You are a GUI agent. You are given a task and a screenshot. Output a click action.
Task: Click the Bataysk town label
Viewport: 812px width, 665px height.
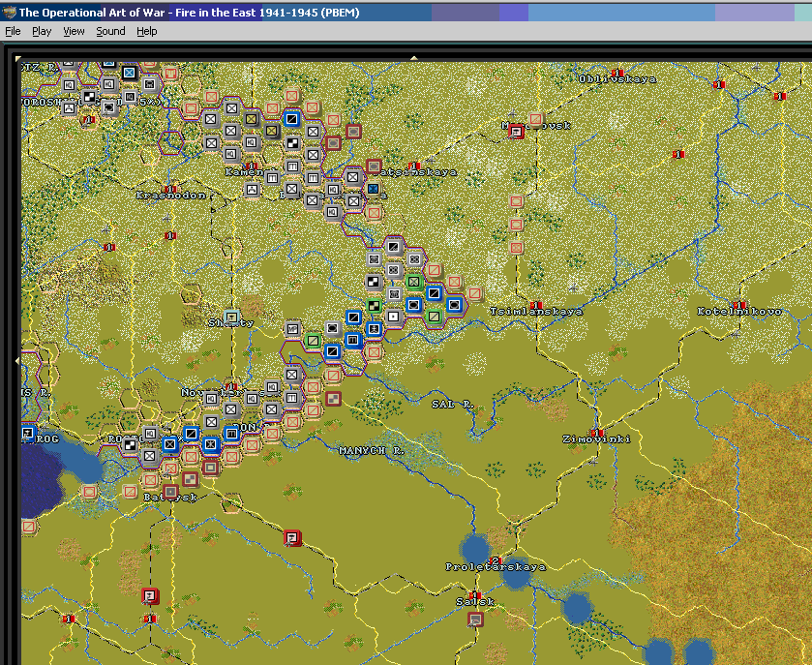170,498
